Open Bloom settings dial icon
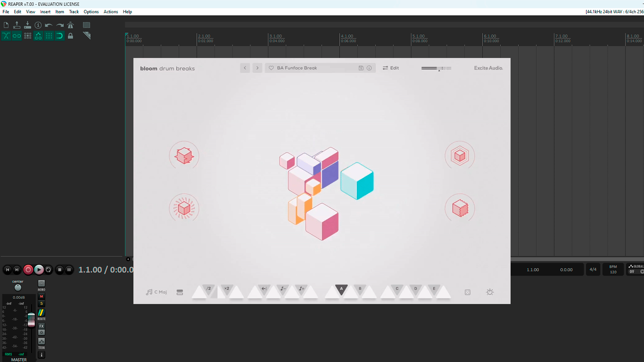 (490, 292)
